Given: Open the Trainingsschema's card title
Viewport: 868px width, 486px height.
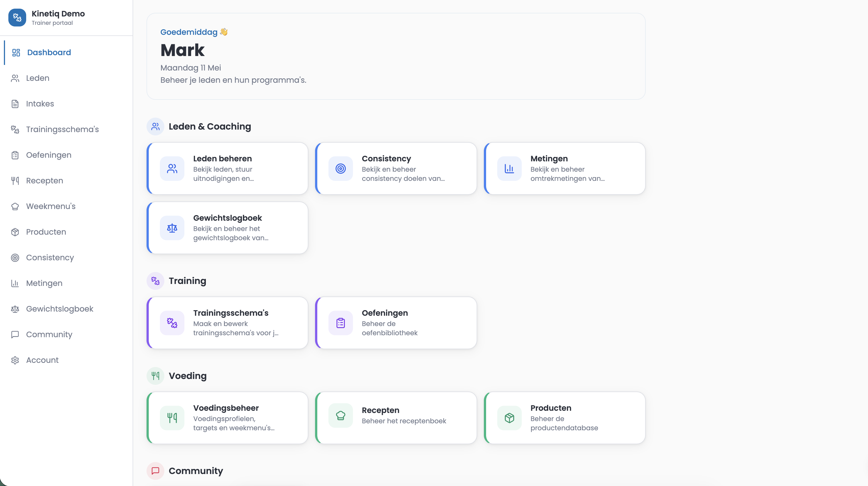Looking at the screenshot, I should coord(231,313).
